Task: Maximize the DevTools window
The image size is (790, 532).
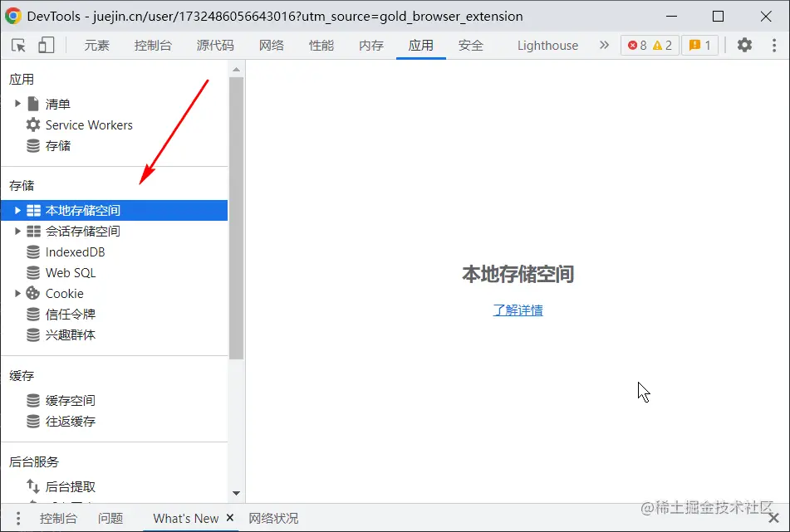Action: tap(718, 16)
